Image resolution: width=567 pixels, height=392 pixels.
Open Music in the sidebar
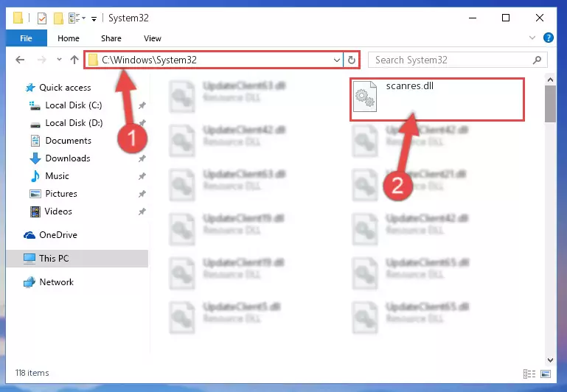[57, 176]
